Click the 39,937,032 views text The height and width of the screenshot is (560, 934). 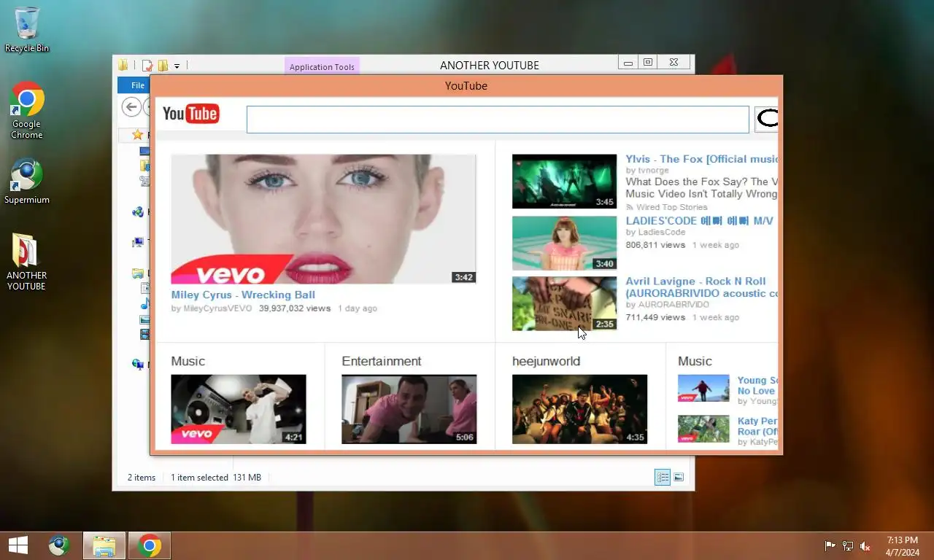295,308
